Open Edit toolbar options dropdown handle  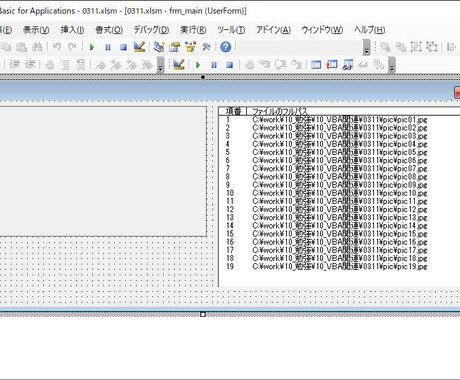pos(161,65)
